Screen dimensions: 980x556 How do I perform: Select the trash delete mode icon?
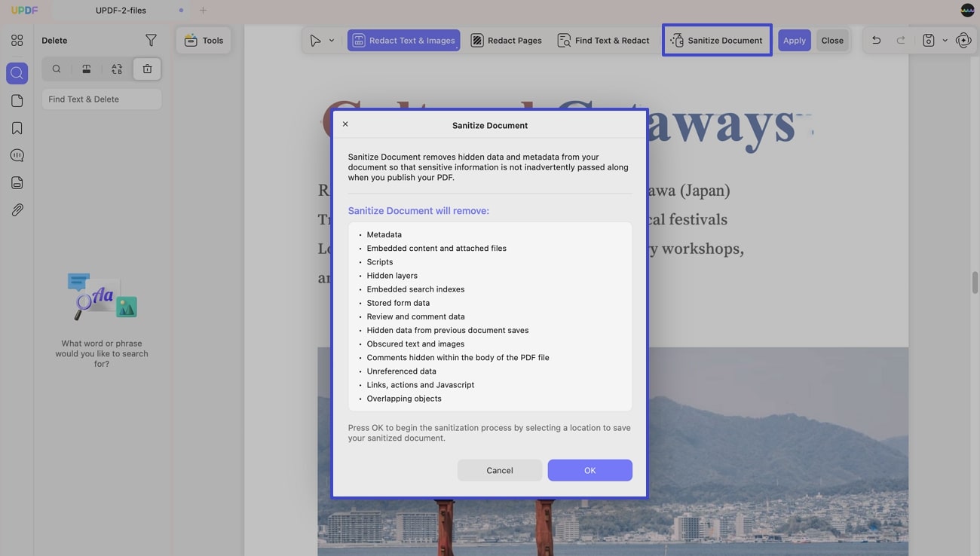click(147, 69)
